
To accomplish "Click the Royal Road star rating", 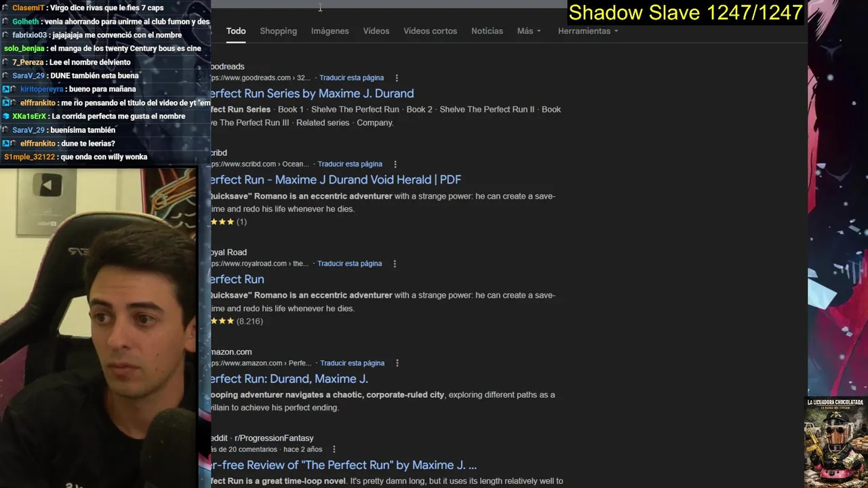I will pyautogui.click(x=222, y=321).
